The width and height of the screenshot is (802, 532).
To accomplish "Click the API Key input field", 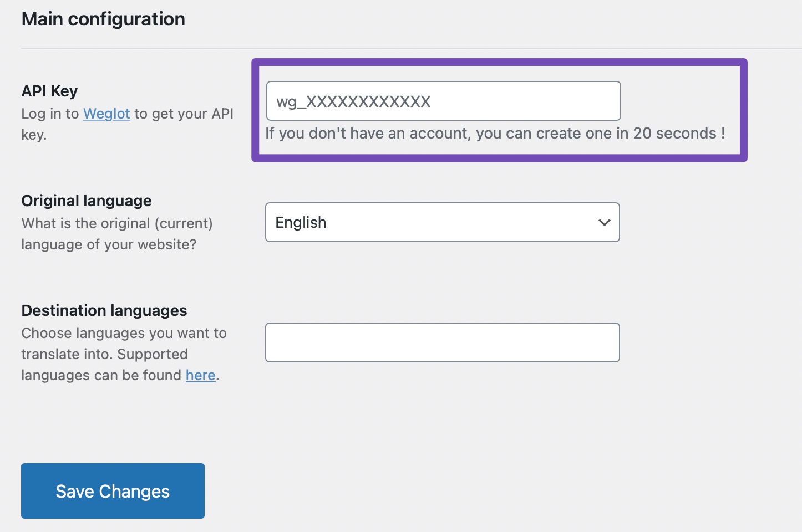I will (443, 101).
